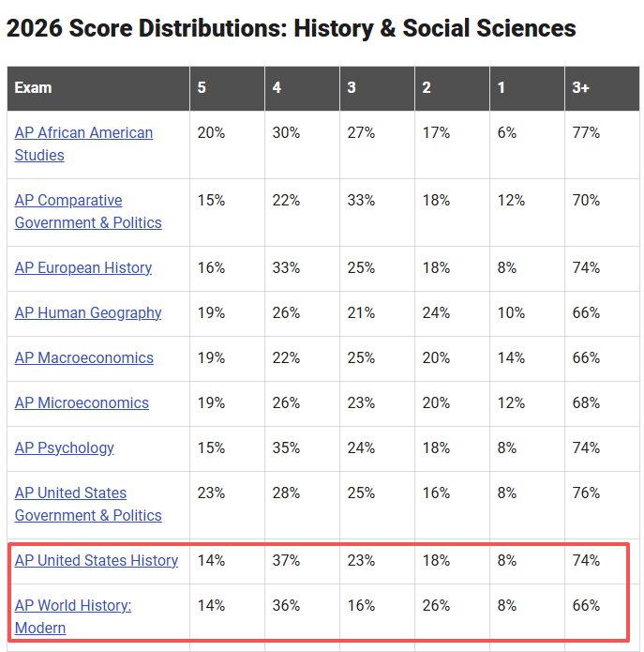Visit the AP Macroeconomics page link

pos(84,357)
